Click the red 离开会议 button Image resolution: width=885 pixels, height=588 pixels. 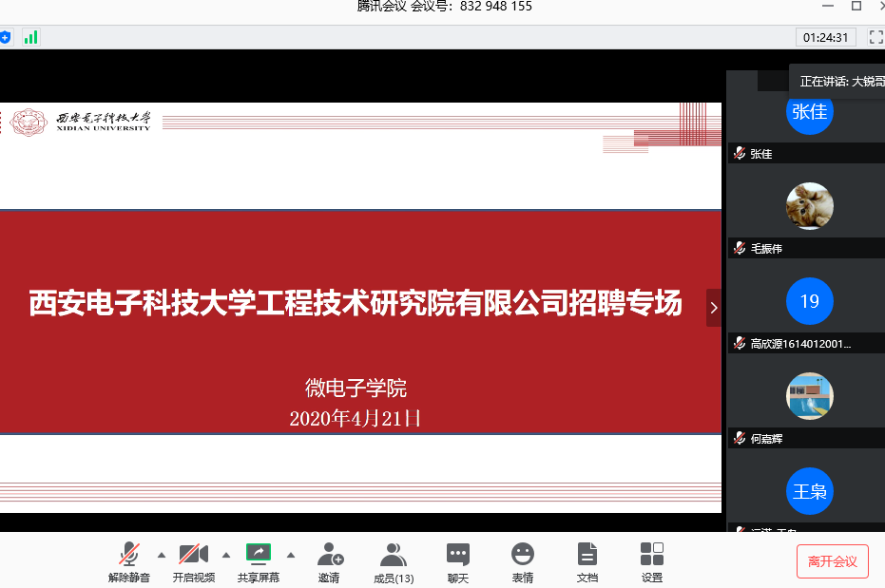[x=833, y=561]
